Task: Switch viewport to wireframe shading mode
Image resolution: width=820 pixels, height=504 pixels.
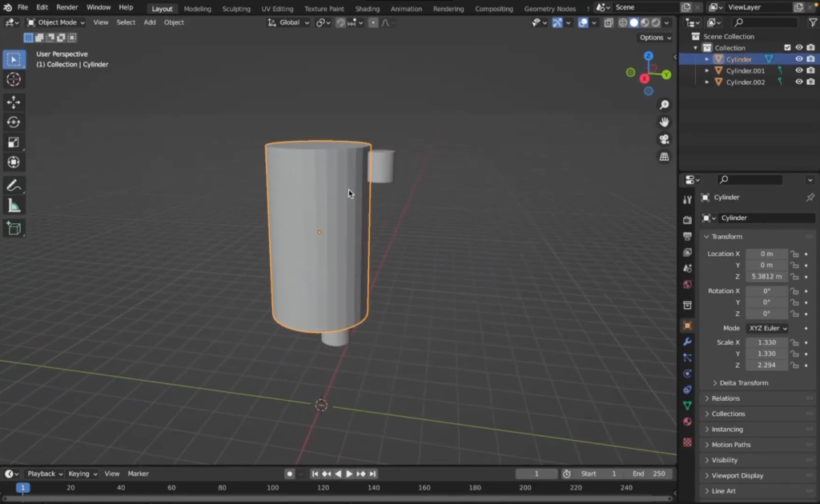Action: pyautogui.click(x=623, y=22)
